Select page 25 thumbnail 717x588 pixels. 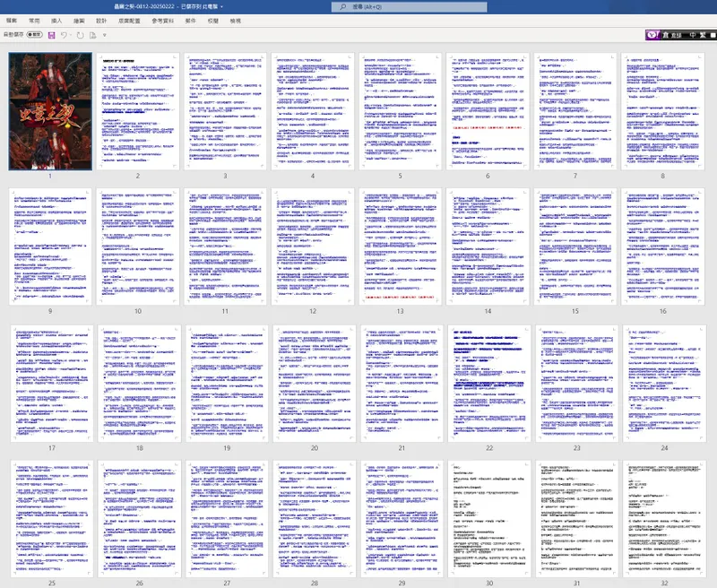(x=52, y=519)
